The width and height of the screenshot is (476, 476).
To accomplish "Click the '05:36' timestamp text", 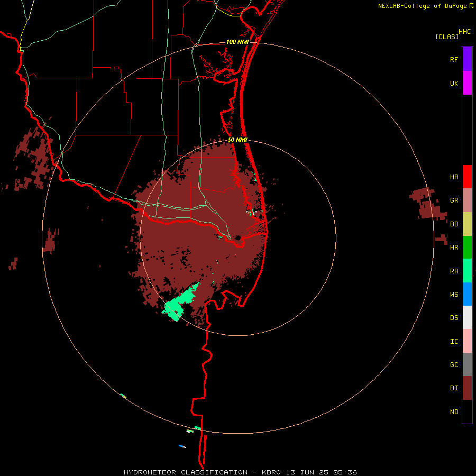I will coord(344,472).
